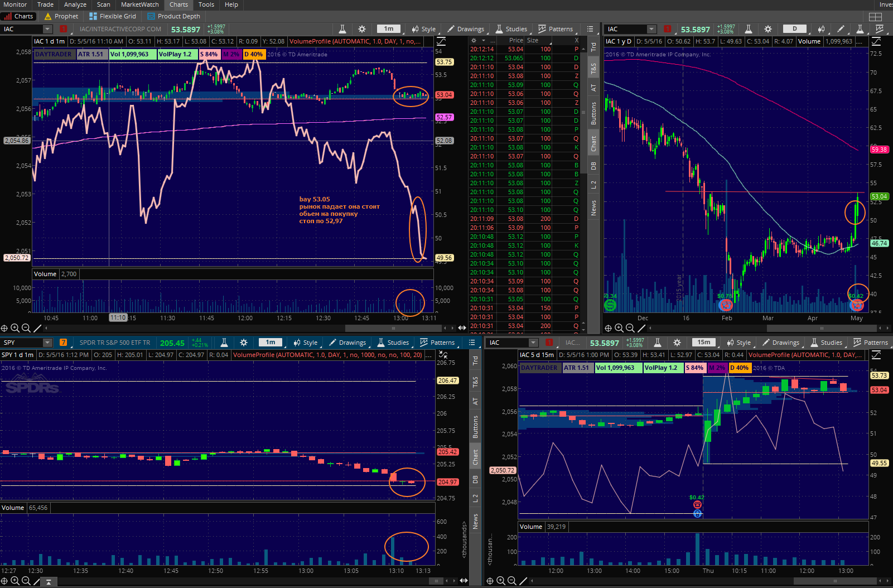The image size is (893, 588).
Task: Open flask icon in SPY chart toolbar
Action: 224,343
